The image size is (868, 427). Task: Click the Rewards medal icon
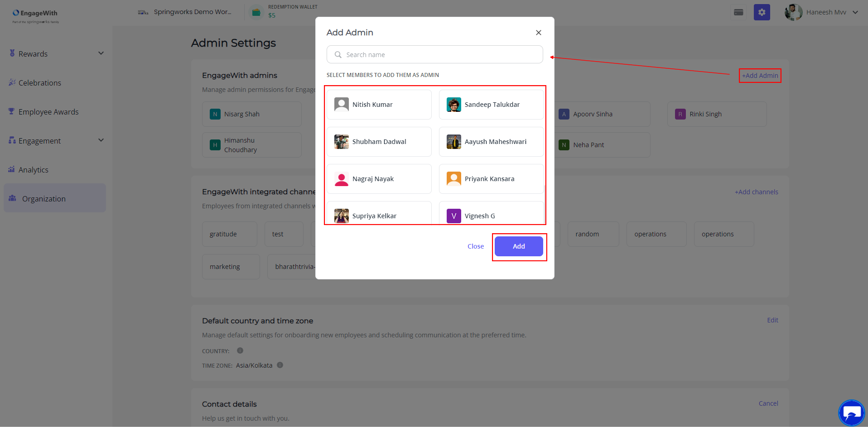click(12, 53)
